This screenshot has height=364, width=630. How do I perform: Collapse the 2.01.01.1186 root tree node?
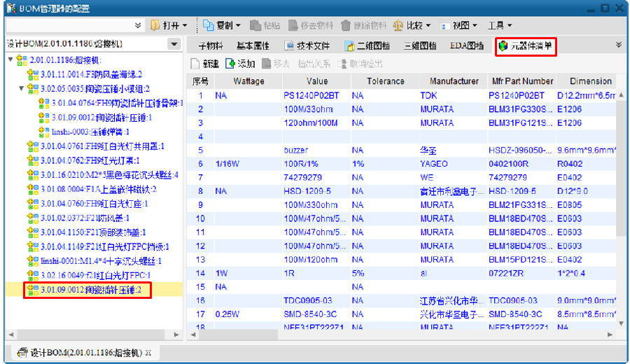click(x=10, y=60)
